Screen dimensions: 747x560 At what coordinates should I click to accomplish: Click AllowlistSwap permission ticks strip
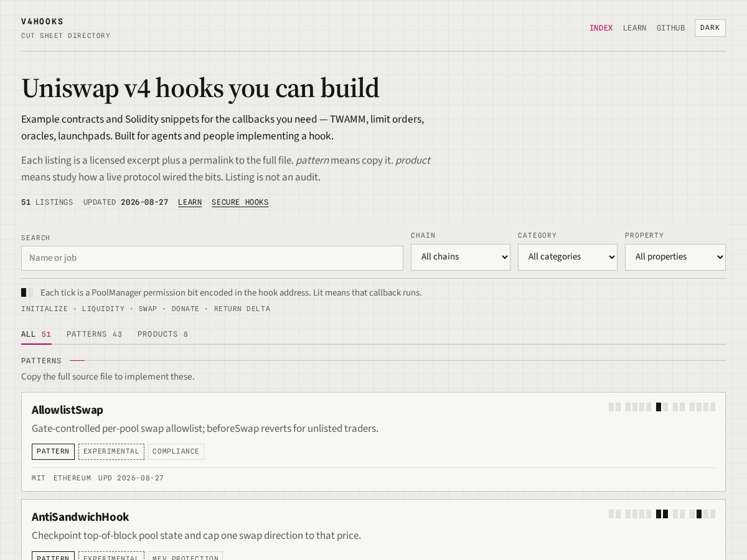[662, 407]
